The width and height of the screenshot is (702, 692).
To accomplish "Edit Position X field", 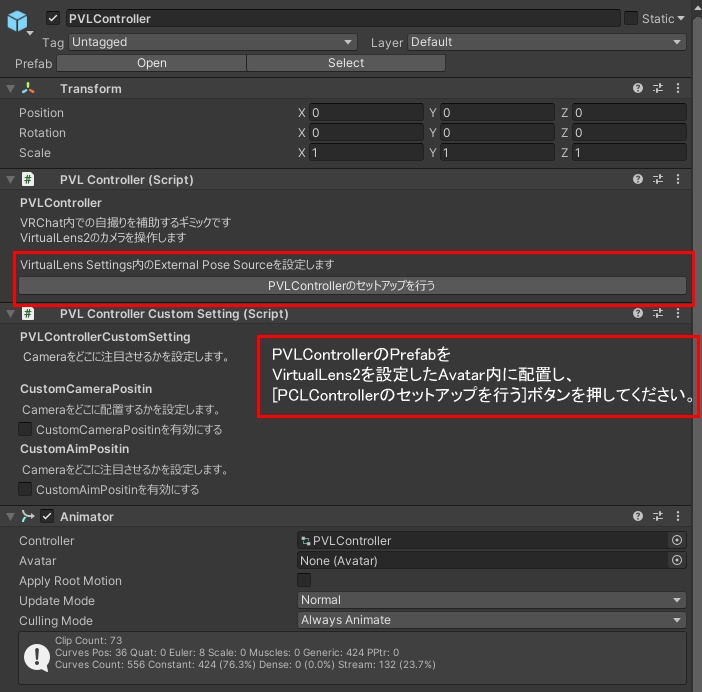I will pos(366,112).
